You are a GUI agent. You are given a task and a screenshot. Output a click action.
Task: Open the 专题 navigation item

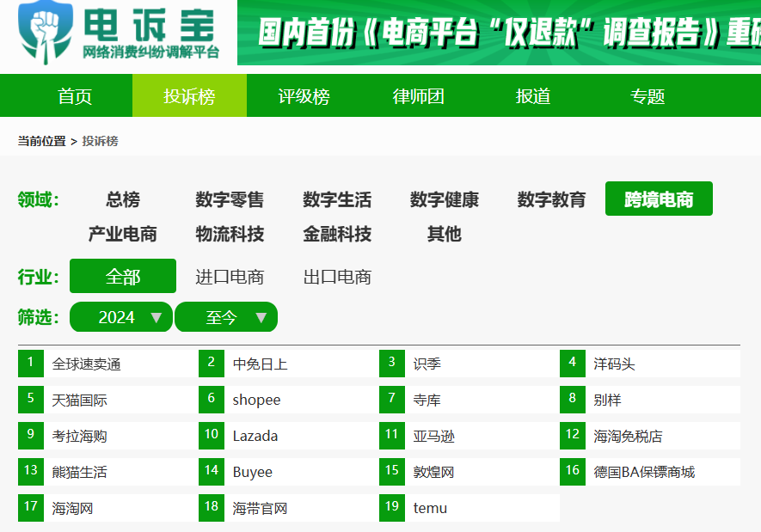647,96
